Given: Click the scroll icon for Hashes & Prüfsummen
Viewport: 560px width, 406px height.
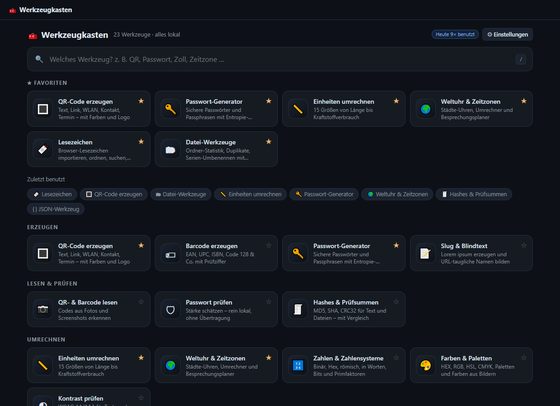Looking at the screenshot, I should pos(298,310).
